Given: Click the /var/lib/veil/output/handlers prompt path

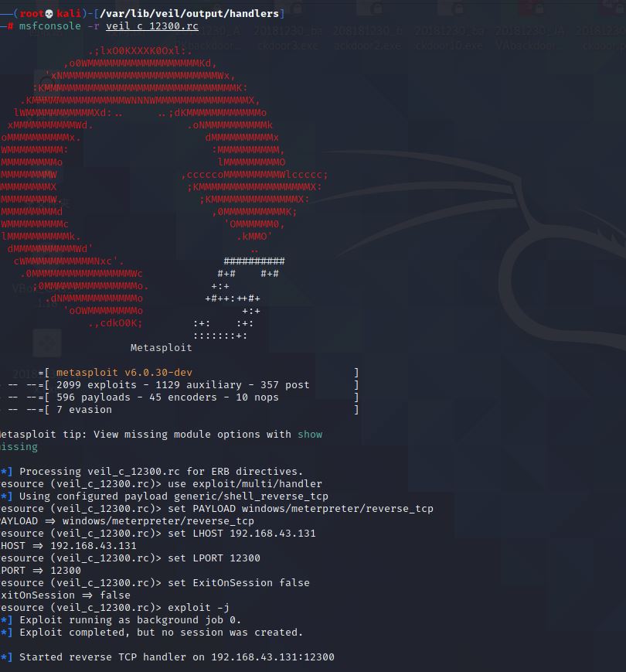Looking at the screenshot, I should click(189, 14).
